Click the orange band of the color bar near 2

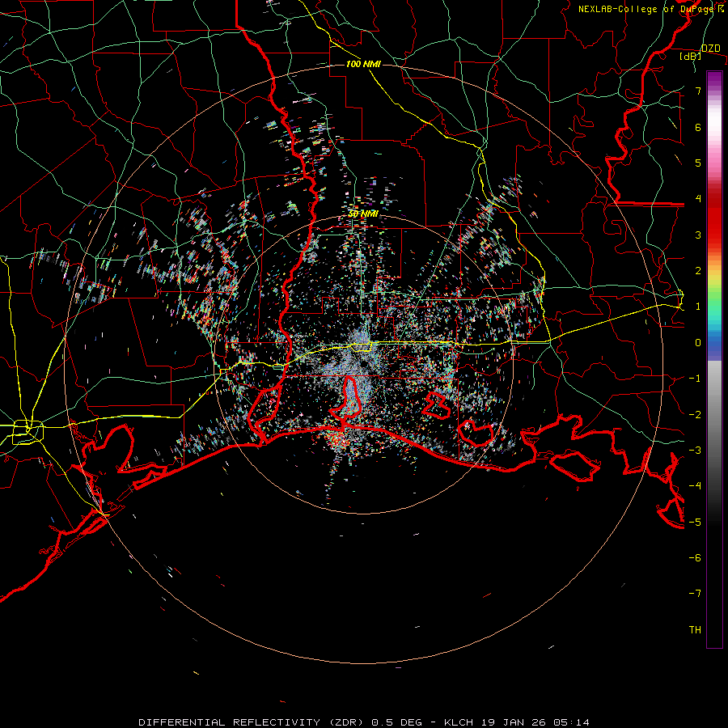714,264
